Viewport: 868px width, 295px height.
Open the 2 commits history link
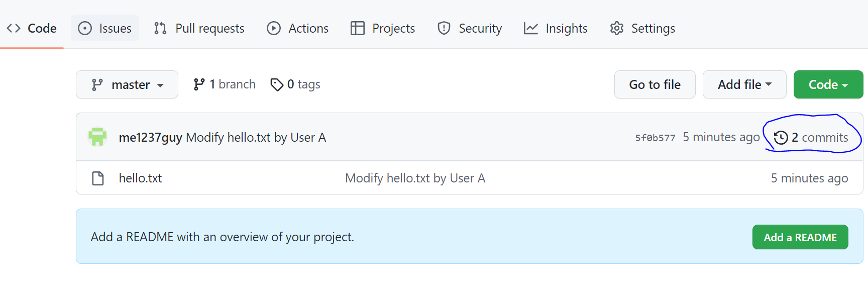tap(811, 137)
